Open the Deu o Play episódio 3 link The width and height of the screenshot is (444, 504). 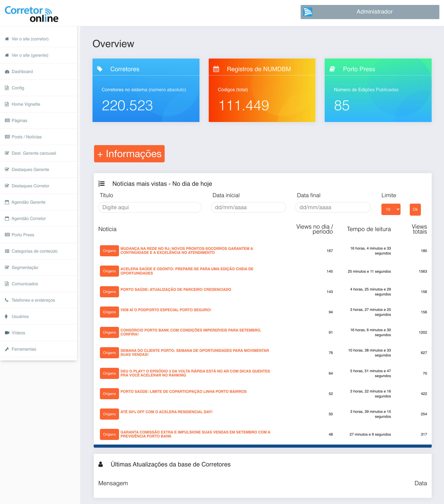195,373
